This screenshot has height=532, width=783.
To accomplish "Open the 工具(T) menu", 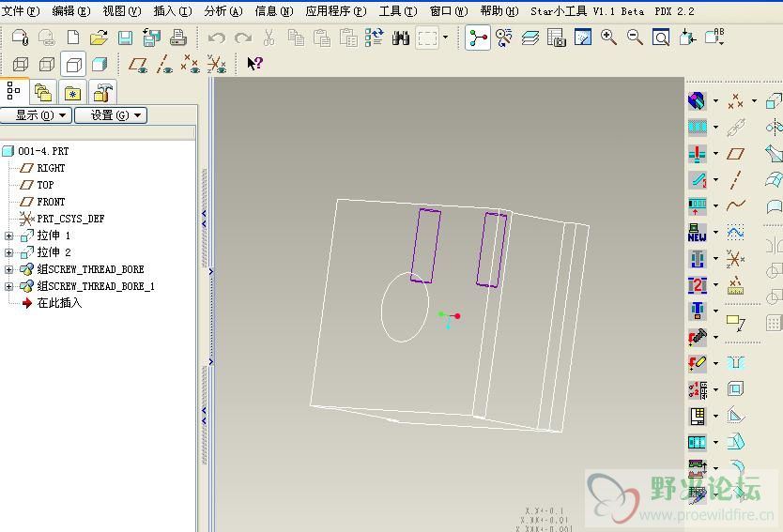I will point(398,11).
